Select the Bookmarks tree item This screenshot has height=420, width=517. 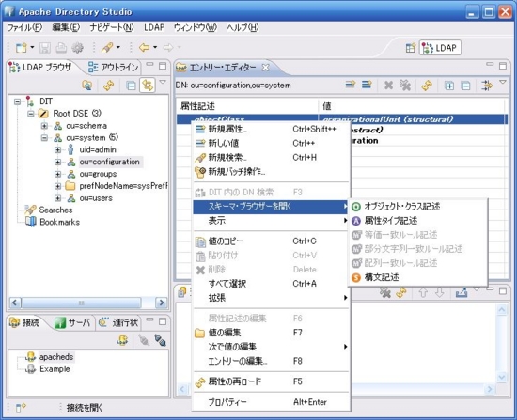(x=59, y=222)
